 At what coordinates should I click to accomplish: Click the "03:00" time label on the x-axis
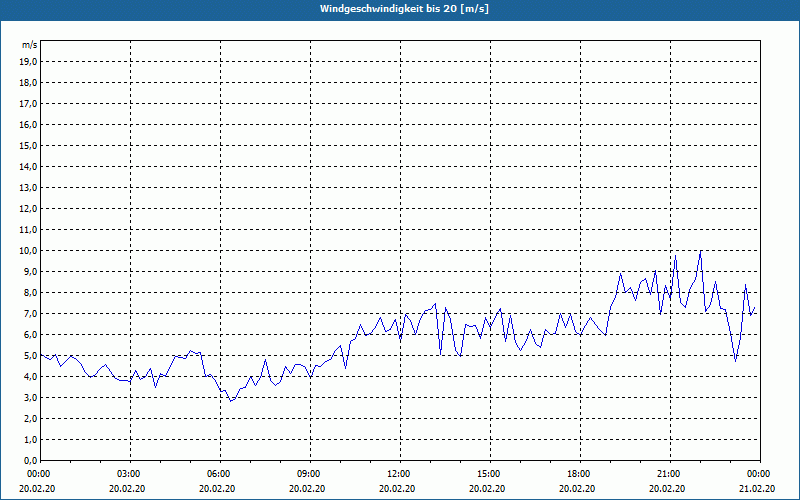coord(130,474)
